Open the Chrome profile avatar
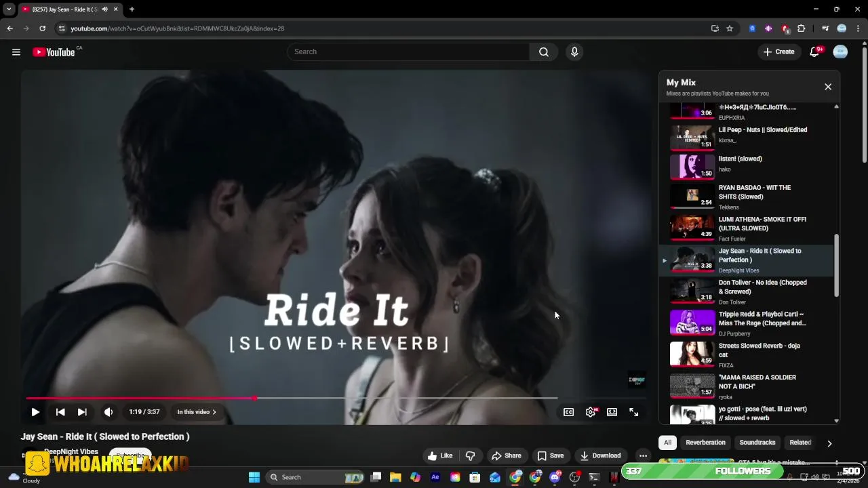 pyautogui.click(x=842, y=28)
